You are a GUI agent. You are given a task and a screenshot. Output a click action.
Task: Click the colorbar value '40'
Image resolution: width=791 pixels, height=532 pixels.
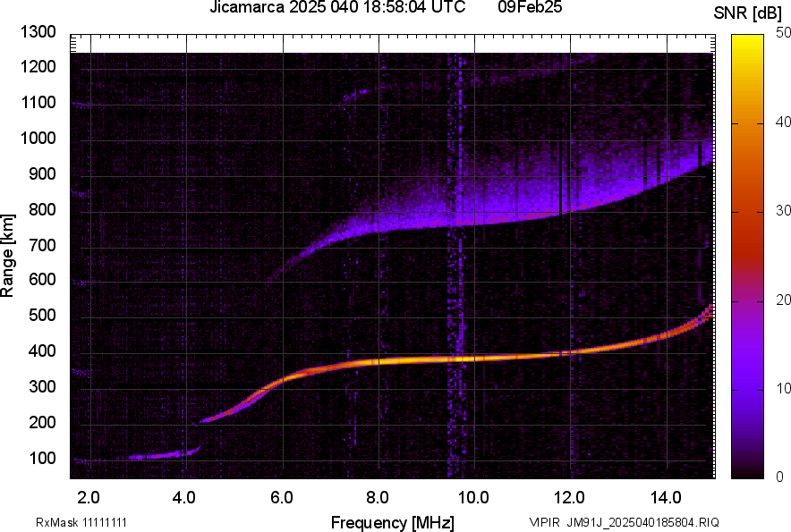tap(783, 122)
